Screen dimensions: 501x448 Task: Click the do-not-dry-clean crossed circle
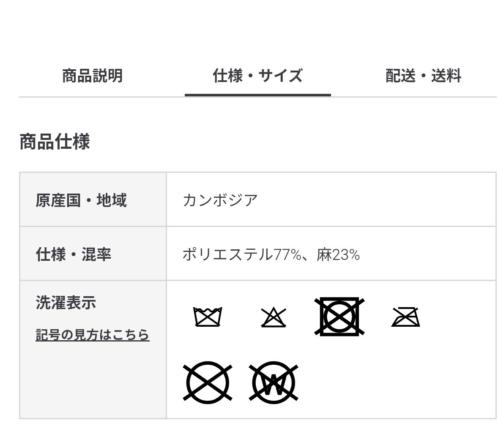pyautogui.click(x=208, y=382)
